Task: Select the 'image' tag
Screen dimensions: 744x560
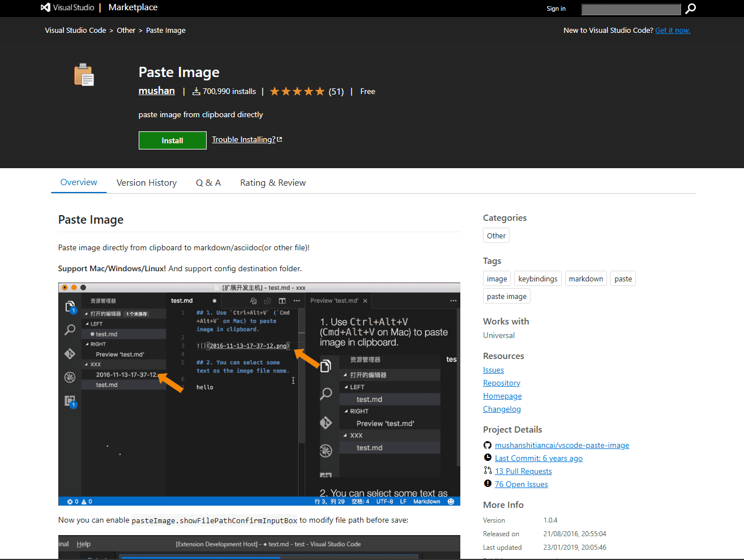Action: point(497,279)
